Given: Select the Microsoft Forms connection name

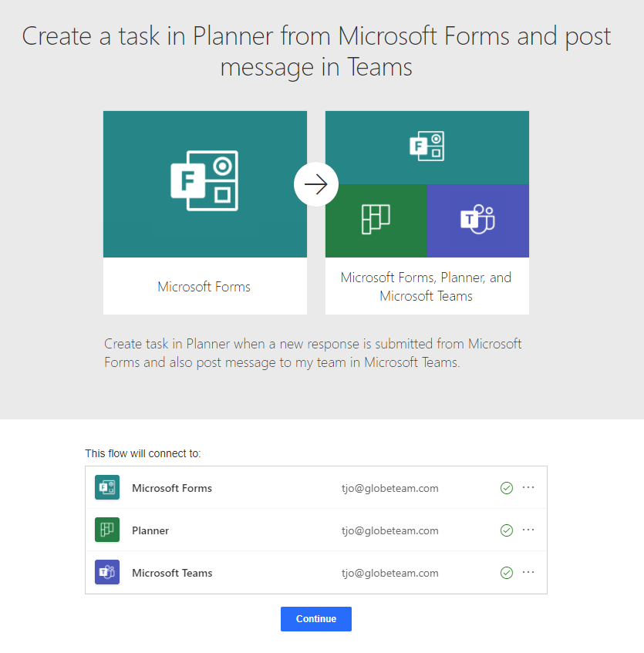Looking at the screenshot, I should [172, 488].
